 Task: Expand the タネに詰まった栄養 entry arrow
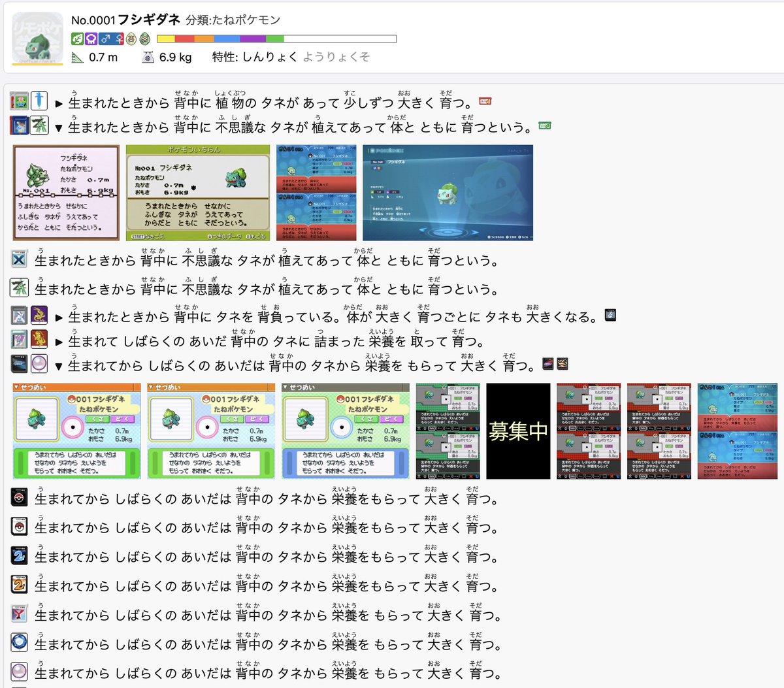point(59,342)
